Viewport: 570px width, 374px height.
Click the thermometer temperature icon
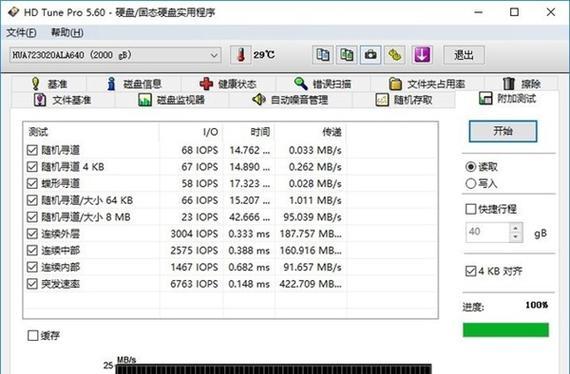click(241, 55)
